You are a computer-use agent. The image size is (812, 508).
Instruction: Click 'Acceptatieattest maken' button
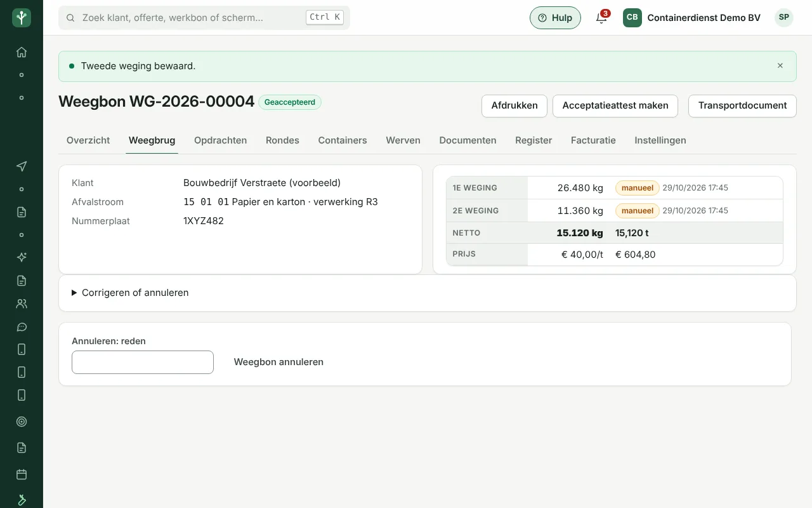click(615, 106)
